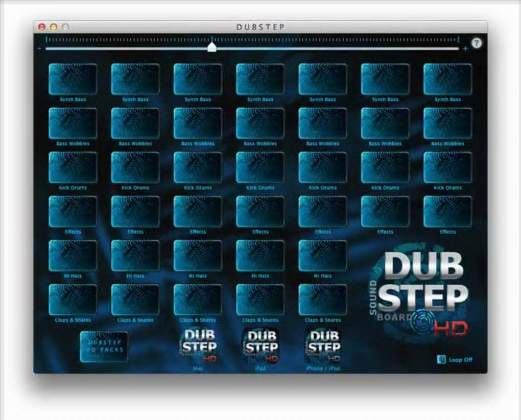
Task: Open the Dubstep HD Mac app icon
Action: coord(198,345)
